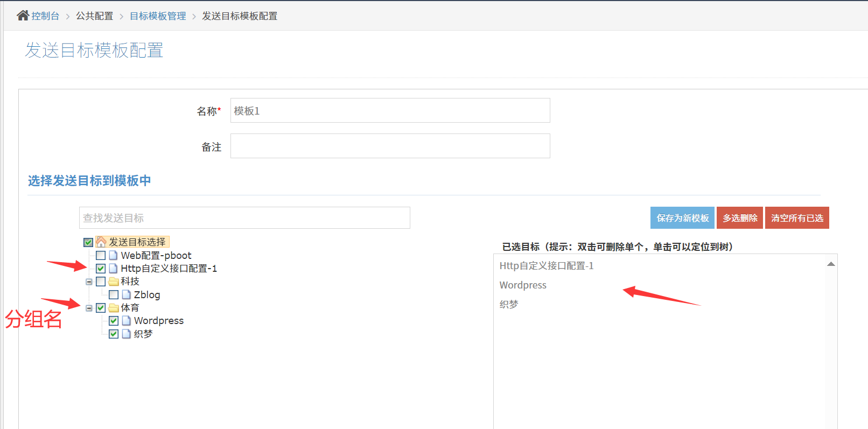Click the file icon next to Wordpress in the tree

[x=127, y=320]
